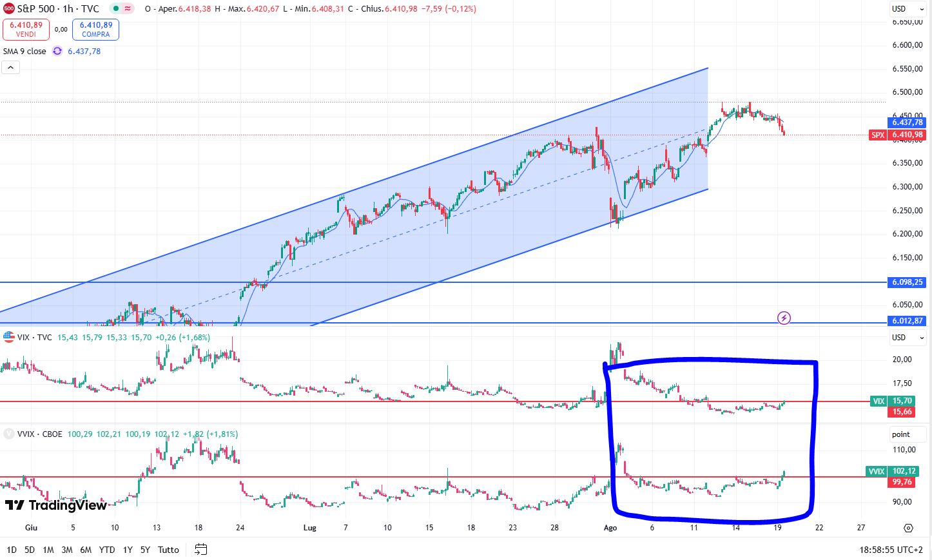Screen dimensions: 932x560
Task: Click the Giu month label on time axis
Action: (x=31, y=528)
